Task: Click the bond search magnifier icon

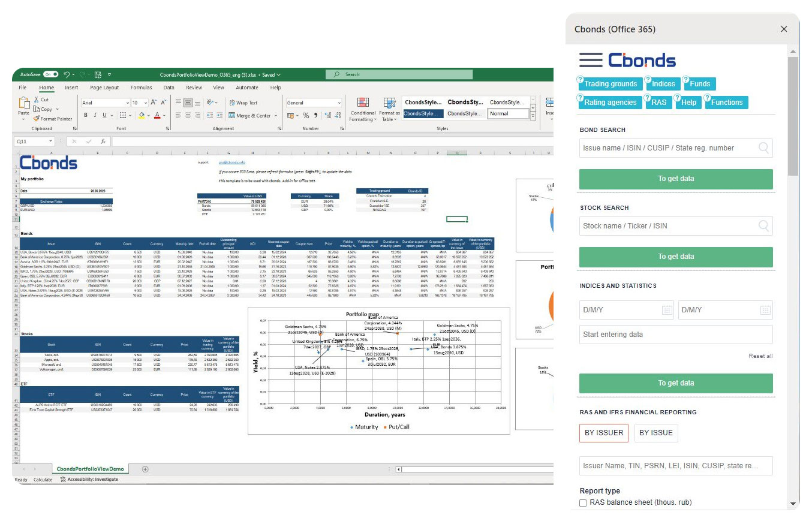Action: (764, 148)
